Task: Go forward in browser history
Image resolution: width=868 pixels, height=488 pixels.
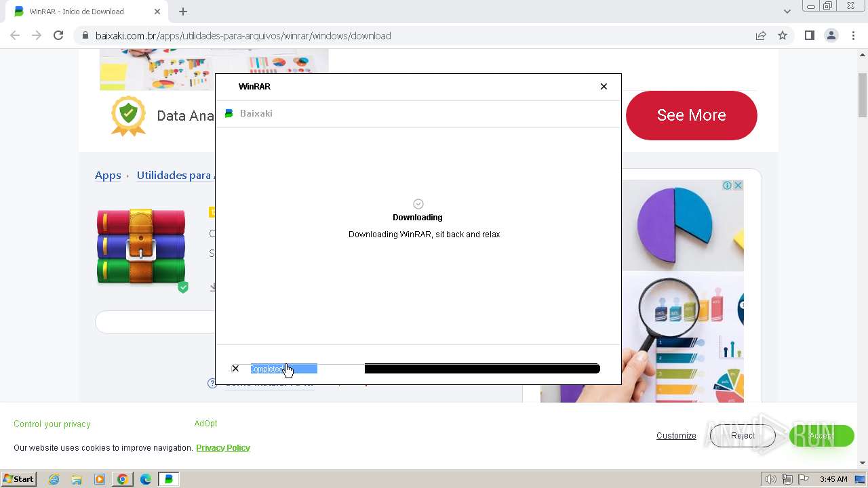Action: point(37,35)
